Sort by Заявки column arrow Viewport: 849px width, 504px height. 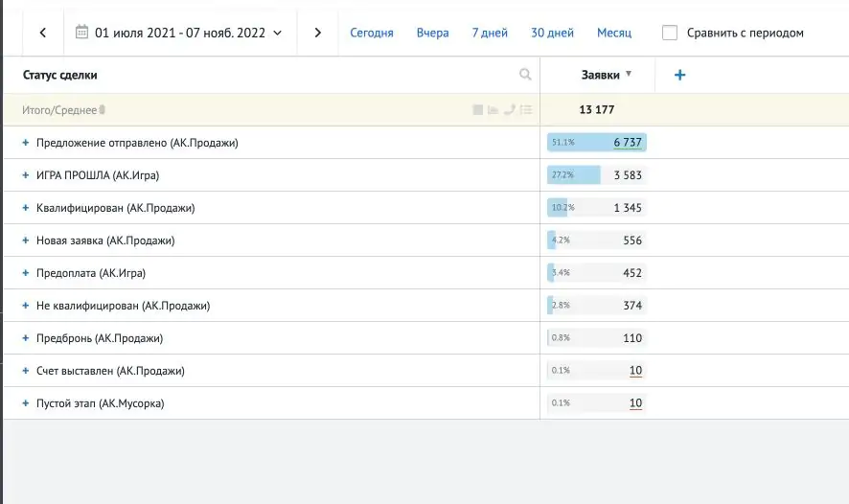point(629,74)
